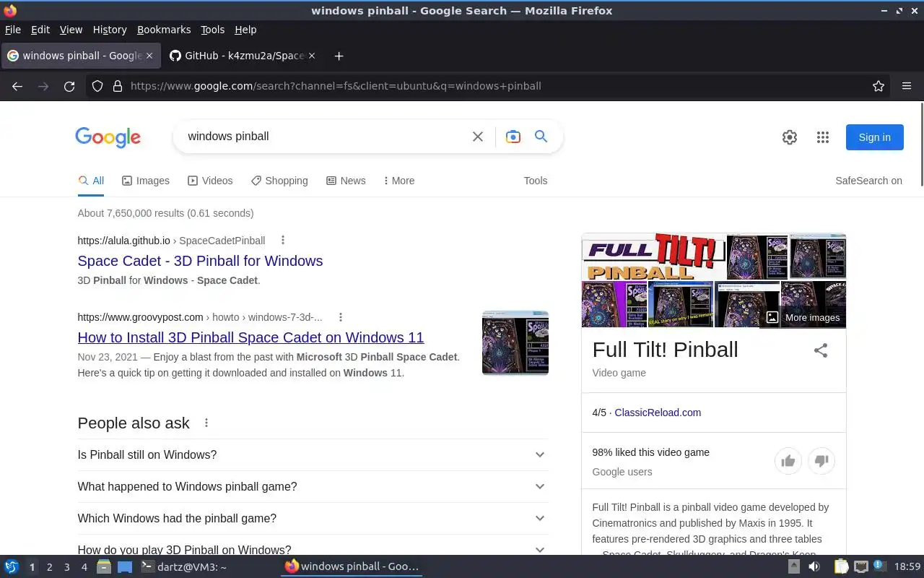Open the LXQt start menu icon

pyautogui.click(x=12, y=566)
